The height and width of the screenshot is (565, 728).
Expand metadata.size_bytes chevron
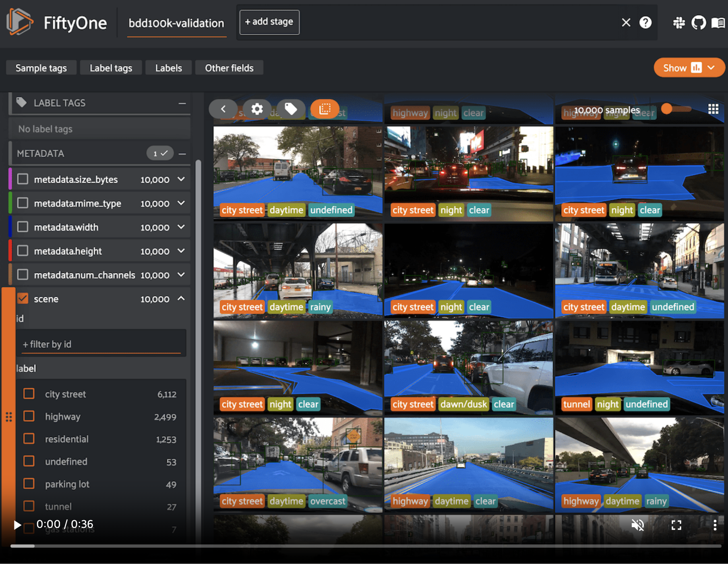tap(181, 179)
